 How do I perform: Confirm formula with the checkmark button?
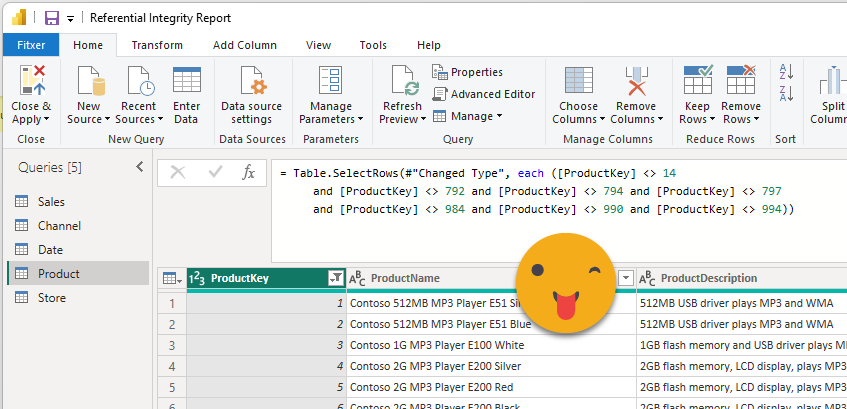(x=214, y=173)
